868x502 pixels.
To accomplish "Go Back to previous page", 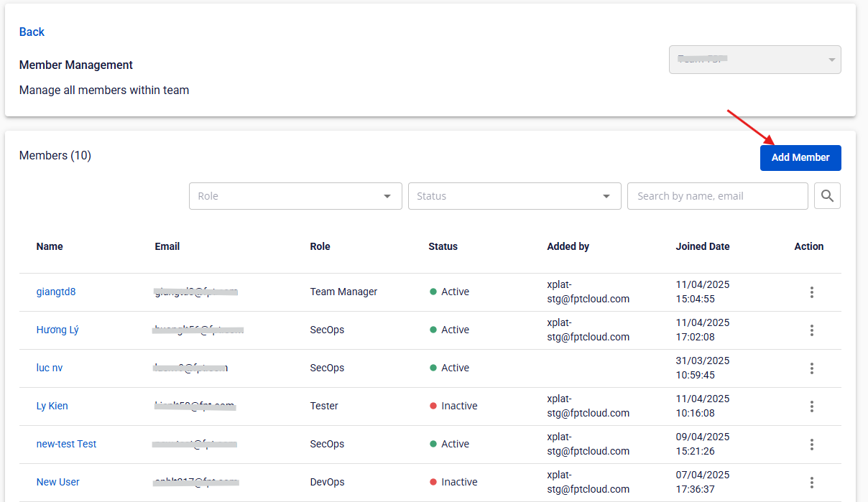I will coord(32,32).
